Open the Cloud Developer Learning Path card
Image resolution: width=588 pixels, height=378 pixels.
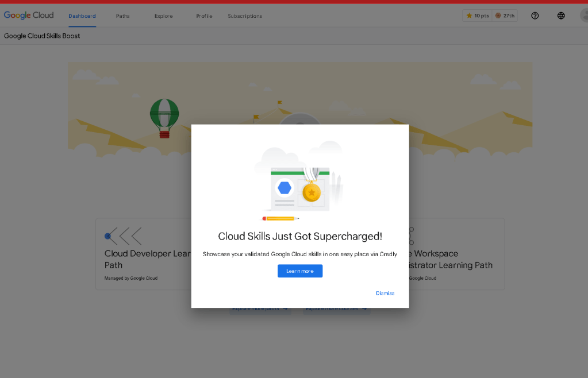(144, 254)
